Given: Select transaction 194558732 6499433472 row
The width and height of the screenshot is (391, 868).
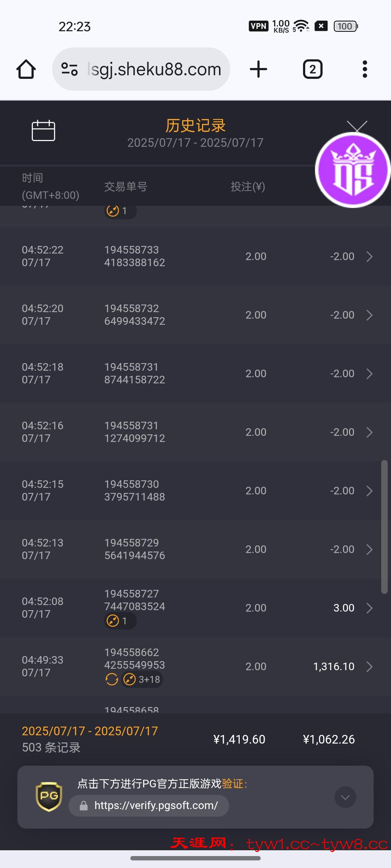Looking at the screenshot, I should 135,315.
